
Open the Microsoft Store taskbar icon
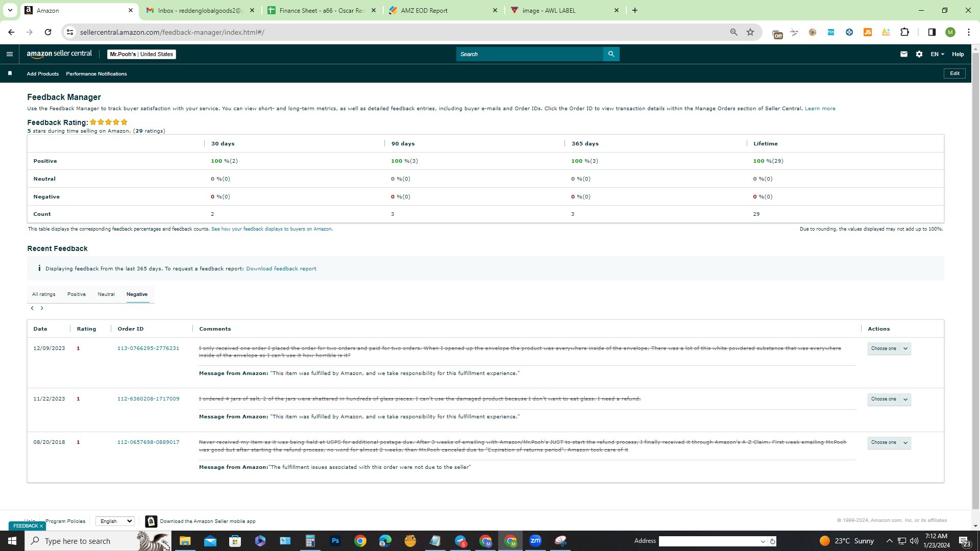tap(235, 541)
